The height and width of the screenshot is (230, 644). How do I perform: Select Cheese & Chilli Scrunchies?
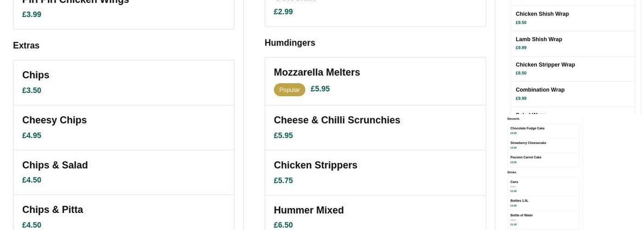point(375,127)
